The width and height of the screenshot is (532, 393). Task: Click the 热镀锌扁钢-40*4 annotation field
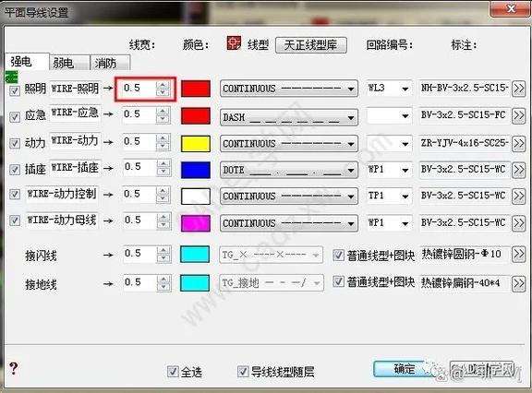(465, 283)
